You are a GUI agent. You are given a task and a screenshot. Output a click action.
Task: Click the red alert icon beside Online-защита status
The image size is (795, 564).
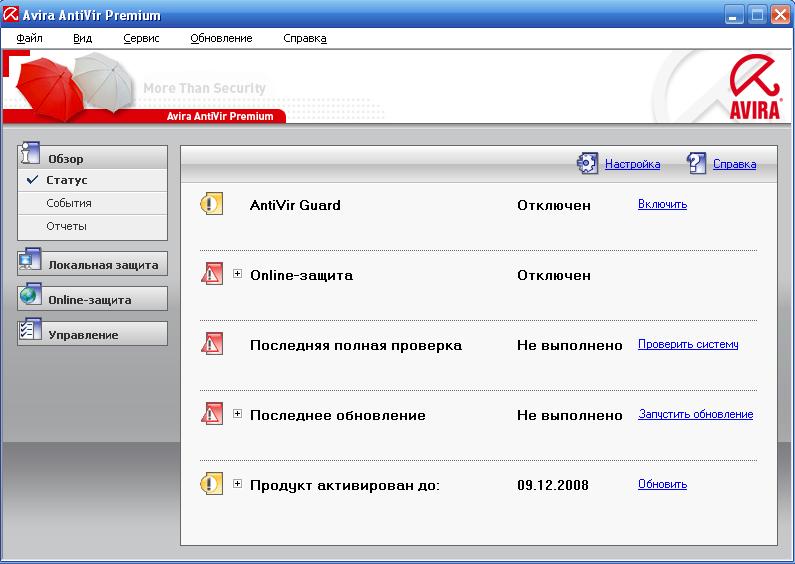pos(212,274)
